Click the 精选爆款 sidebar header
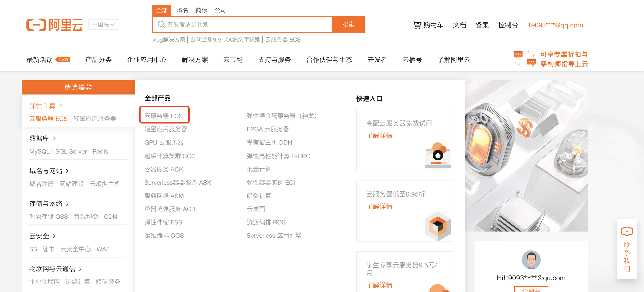644x292 pixels. click(x=78, y=87)
